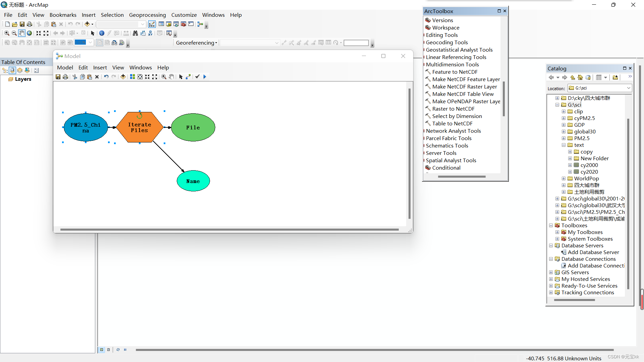Click the Go To XY icon
Viewport: 644px width, 362px height.
pyautogui.click(x=150, y=33)
